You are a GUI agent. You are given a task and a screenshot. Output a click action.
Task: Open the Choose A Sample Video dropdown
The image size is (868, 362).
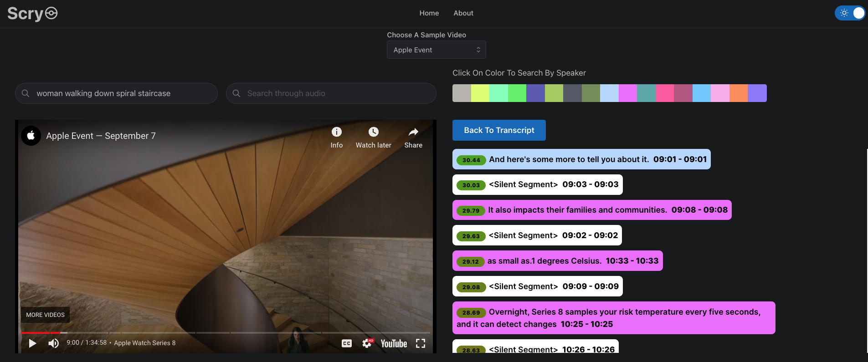tap(437, 50)
